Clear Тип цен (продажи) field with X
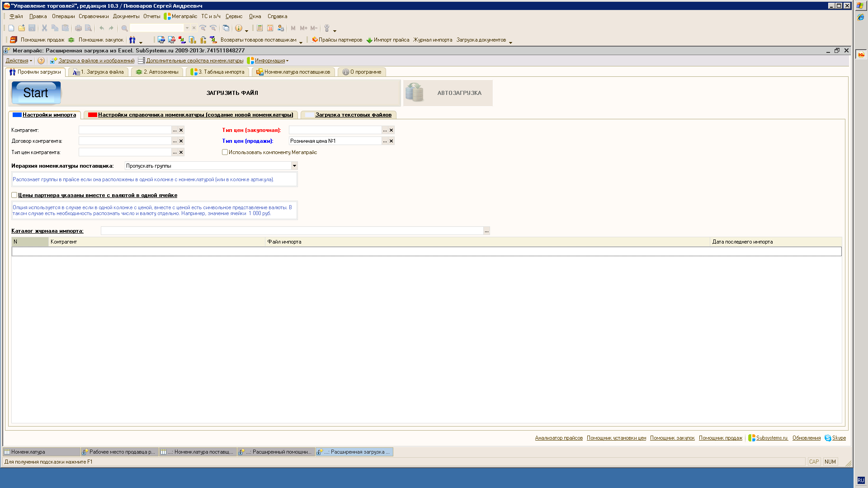 pos(392,141)
